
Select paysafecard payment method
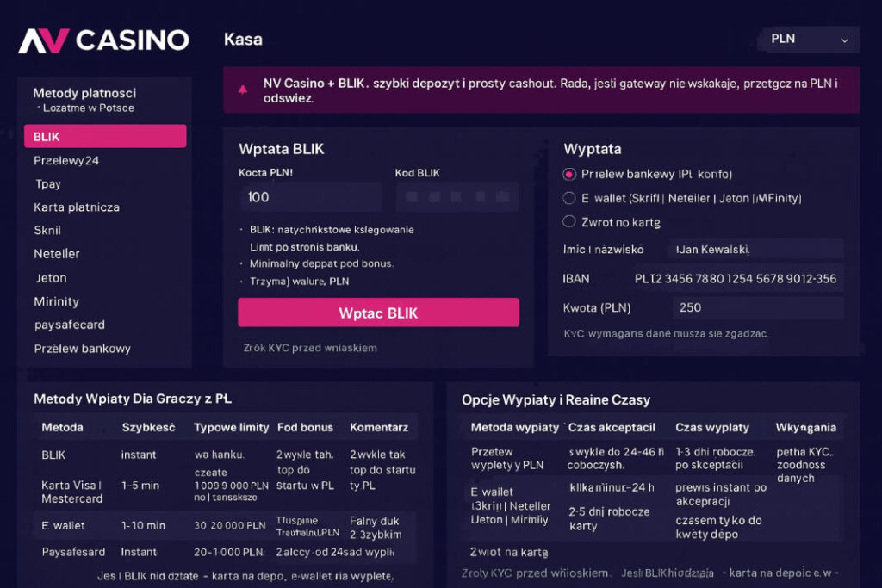coord(69,325)
